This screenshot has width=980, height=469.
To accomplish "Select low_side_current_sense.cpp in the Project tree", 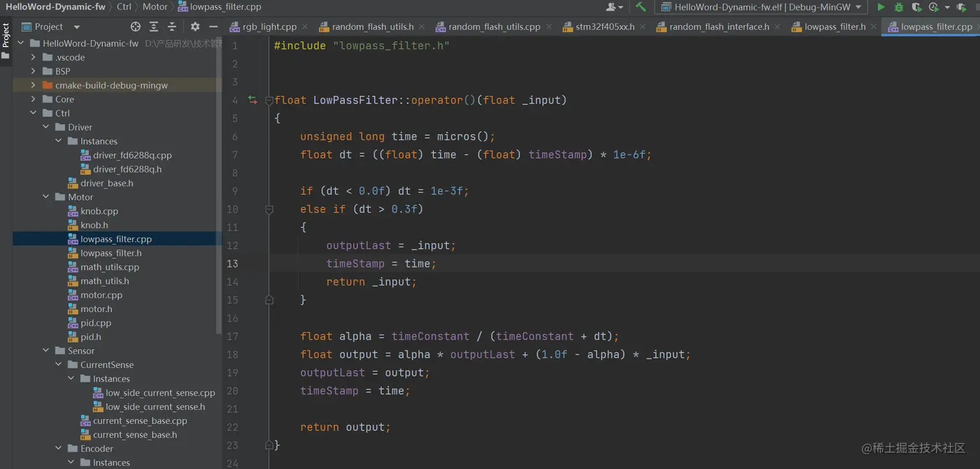I will click(x=160, y=393).
